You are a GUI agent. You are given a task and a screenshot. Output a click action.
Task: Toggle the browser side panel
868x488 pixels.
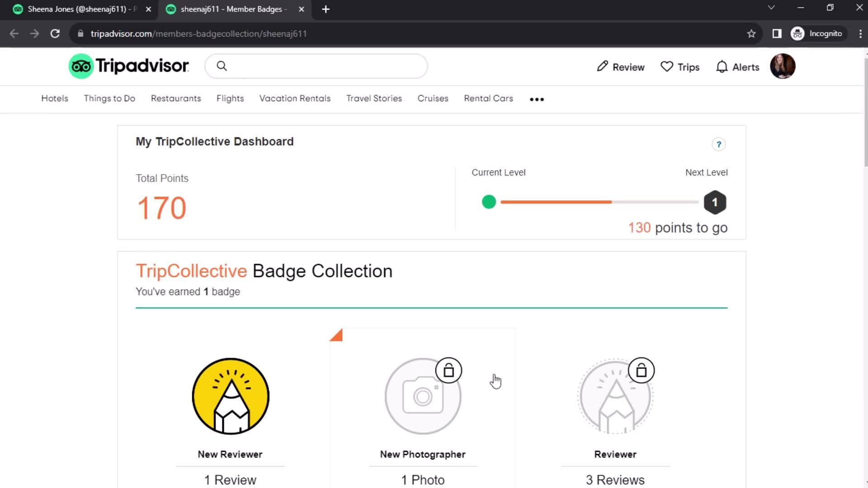(777, 33)
